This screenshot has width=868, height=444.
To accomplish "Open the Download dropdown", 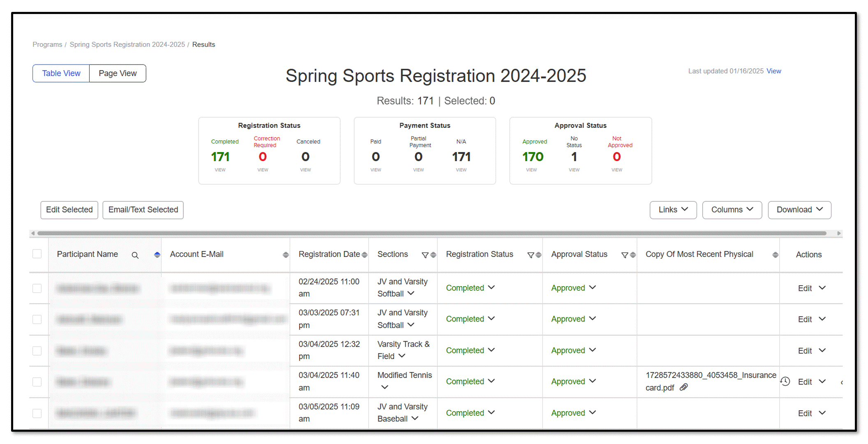I will point(799,210).
